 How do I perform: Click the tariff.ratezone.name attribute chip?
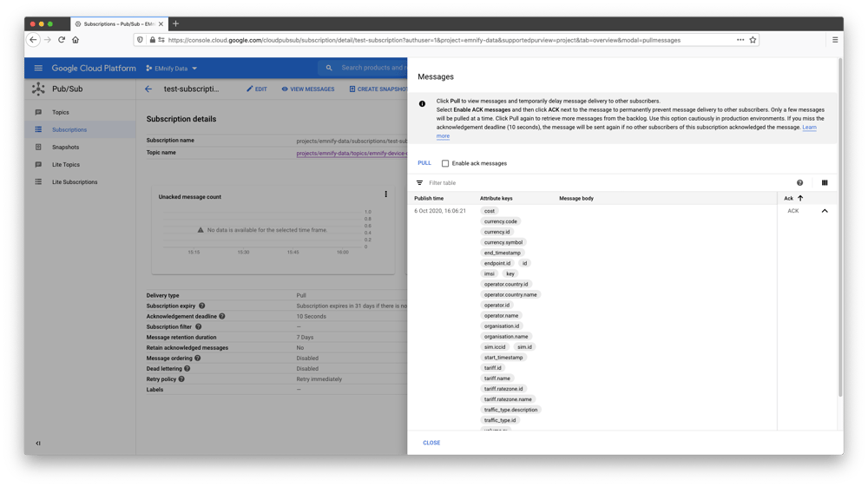pyautogui.click(x=508, y=399)
